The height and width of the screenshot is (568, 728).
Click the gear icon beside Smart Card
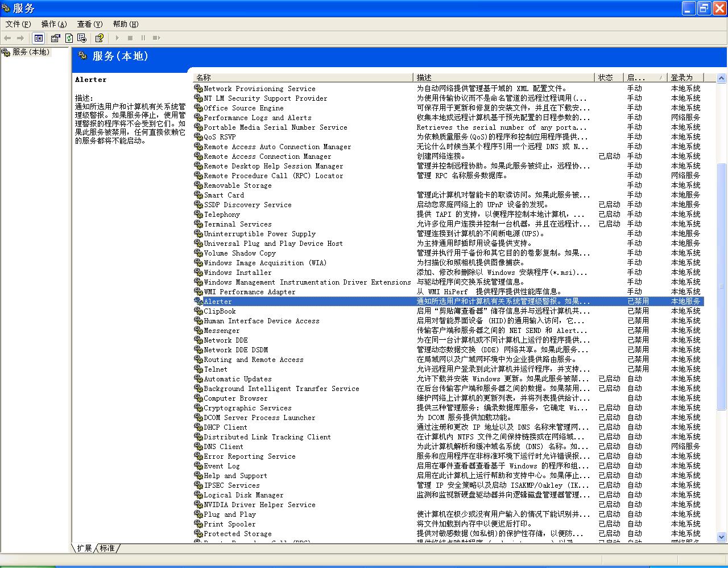198,195
